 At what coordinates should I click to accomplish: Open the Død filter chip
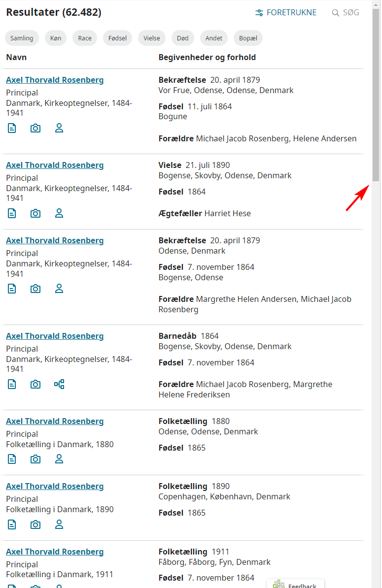tap(183, 38)
